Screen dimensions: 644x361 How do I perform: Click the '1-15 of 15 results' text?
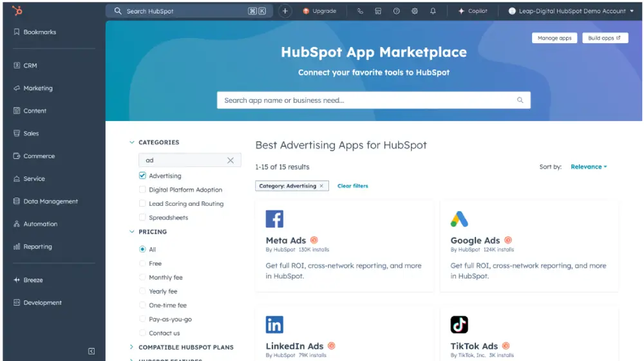[x=282, y=167]
